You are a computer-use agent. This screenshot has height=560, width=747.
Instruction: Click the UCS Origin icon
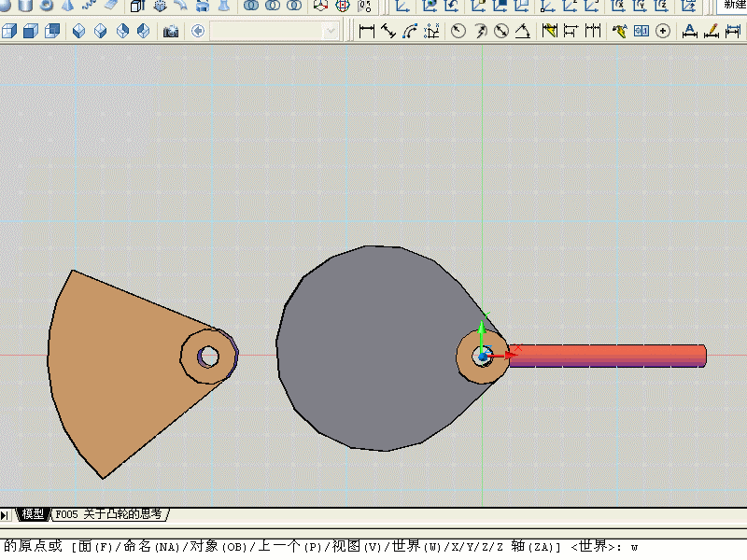tap(547, 6)
